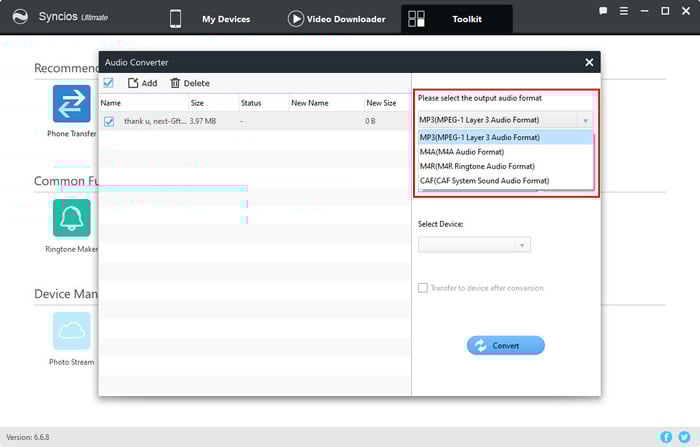
Task: Choose M4A(M4A Audio Format) option
Action: [505, 152]
